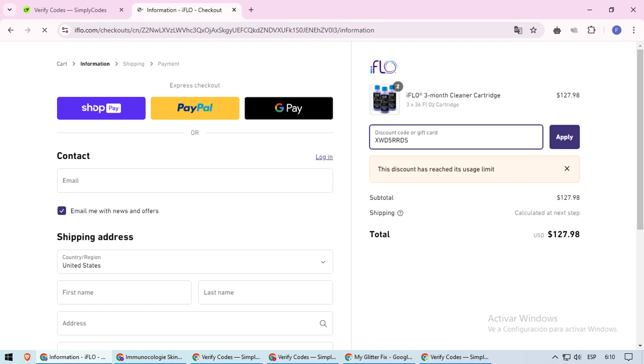Click the network tray icon

coord(567,357)
